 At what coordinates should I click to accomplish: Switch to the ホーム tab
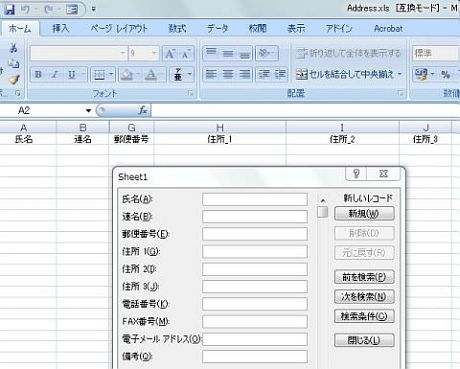(x=20, y=29)
